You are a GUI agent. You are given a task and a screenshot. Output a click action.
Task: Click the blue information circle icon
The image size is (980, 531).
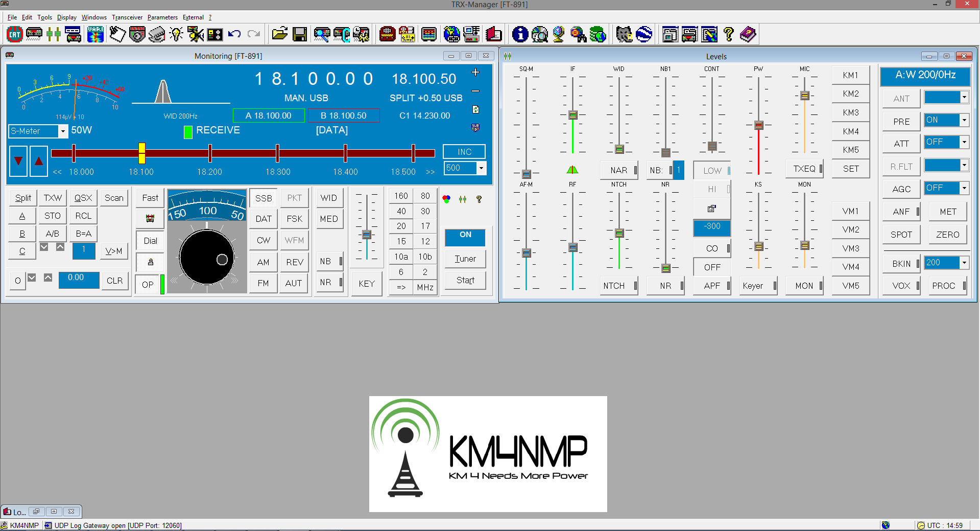pos(520,35)
